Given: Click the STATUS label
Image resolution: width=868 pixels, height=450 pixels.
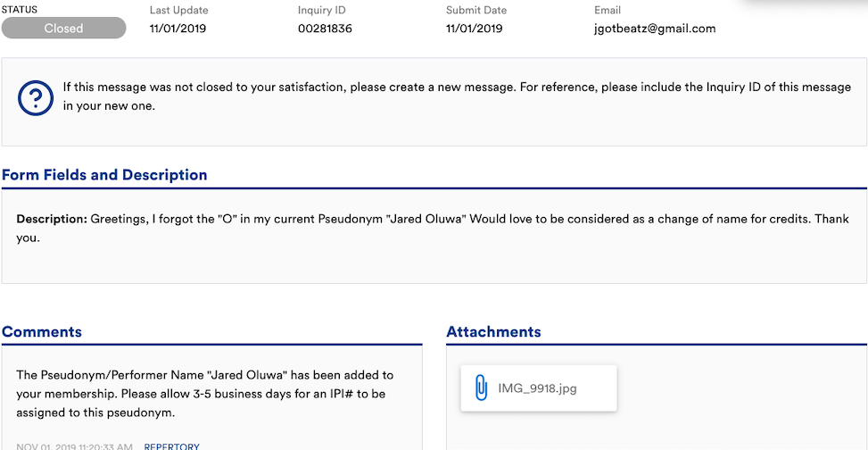Looking at the screenshot, I should click(20, 10).
